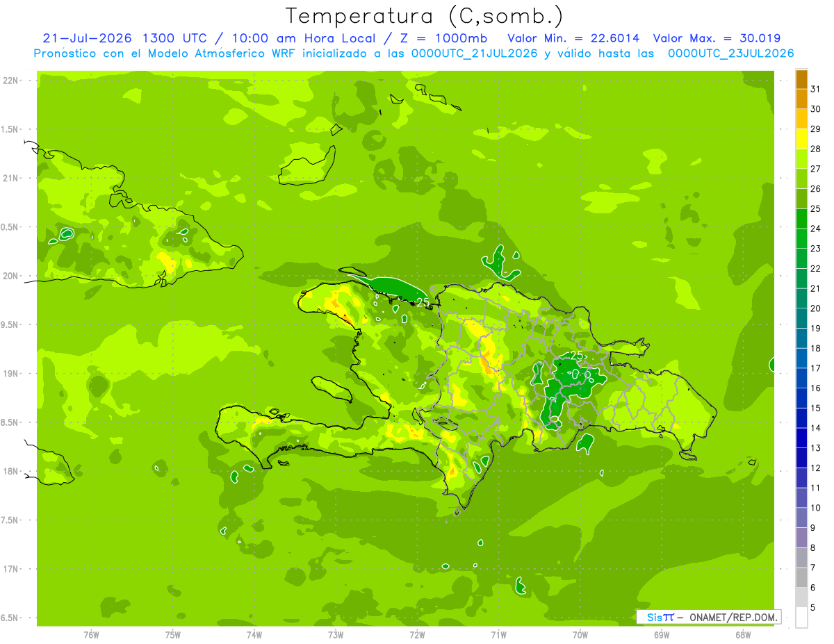Pick the yellow-green swatch between 27 and 28
Image resolution: width=834 pixels, height=644 pixels.
(x=801, y=159)
